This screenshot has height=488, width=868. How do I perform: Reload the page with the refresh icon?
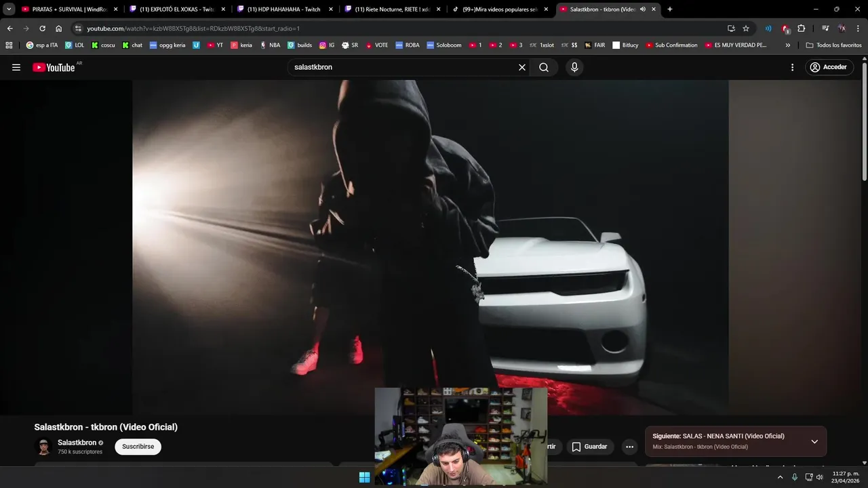(42, 28)
